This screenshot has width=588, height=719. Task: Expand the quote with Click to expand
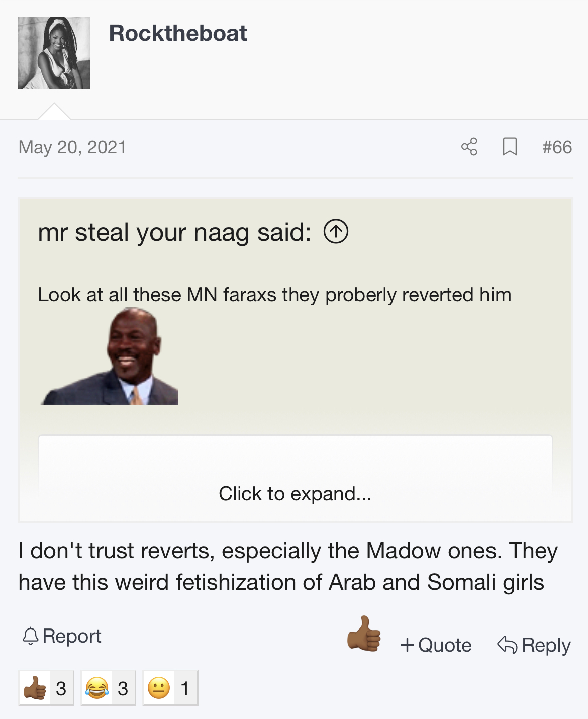tap(295, 494)
